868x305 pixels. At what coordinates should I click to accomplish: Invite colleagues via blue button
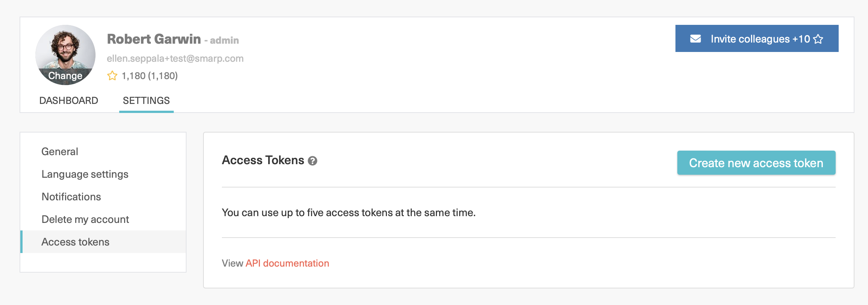757,38
